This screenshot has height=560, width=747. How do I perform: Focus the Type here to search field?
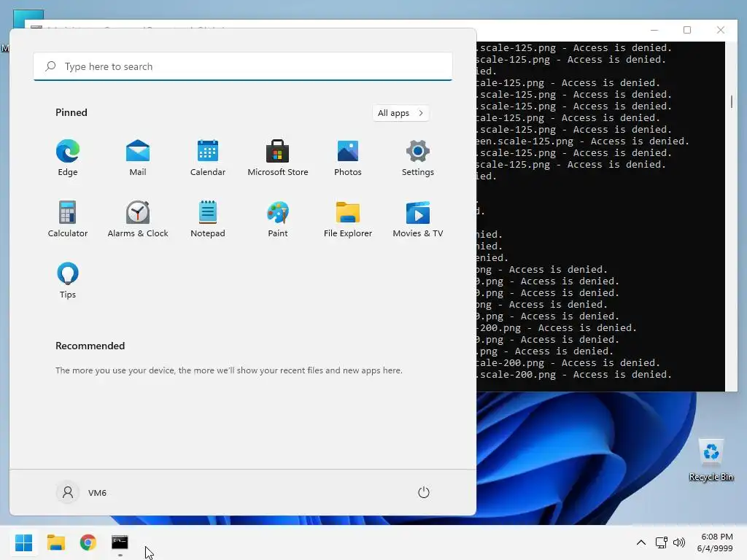(x=243, y=66)
